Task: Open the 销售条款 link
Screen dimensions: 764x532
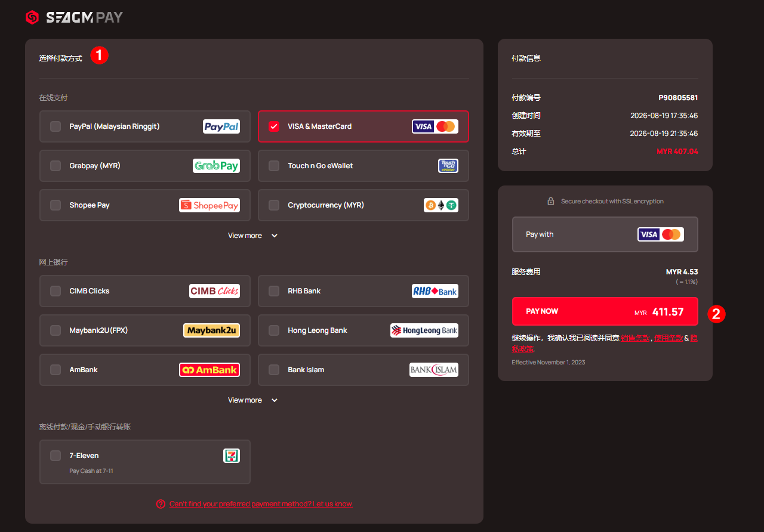Action: point(635,338)
